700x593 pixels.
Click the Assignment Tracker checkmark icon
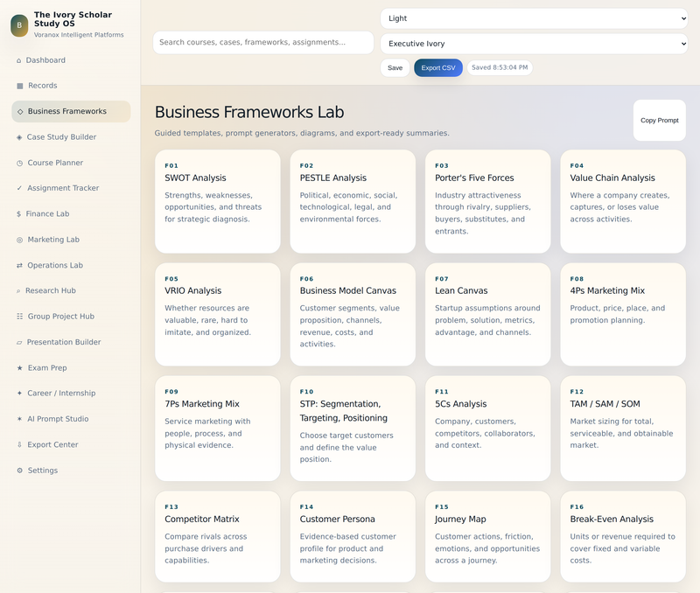click(x=19, y=188)
